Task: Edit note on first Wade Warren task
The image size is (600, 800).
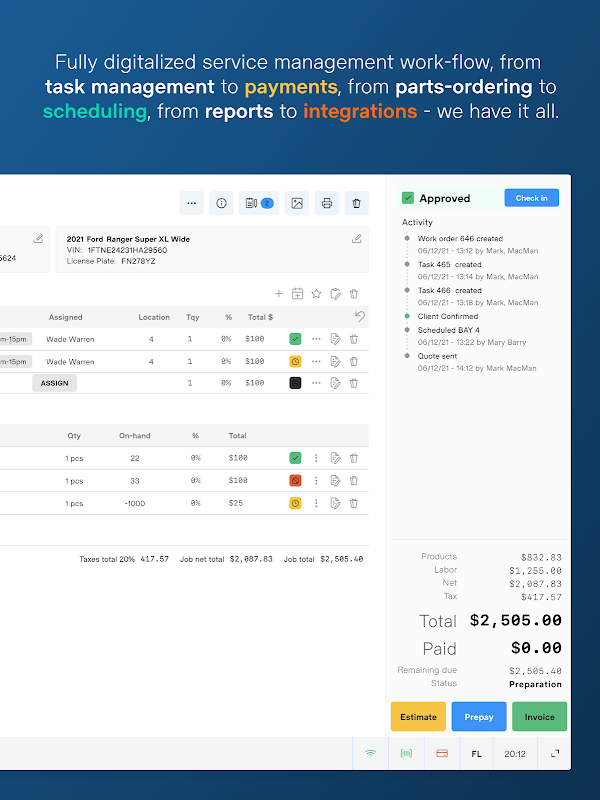Action: pyautogui.click(x=335, y=339)
